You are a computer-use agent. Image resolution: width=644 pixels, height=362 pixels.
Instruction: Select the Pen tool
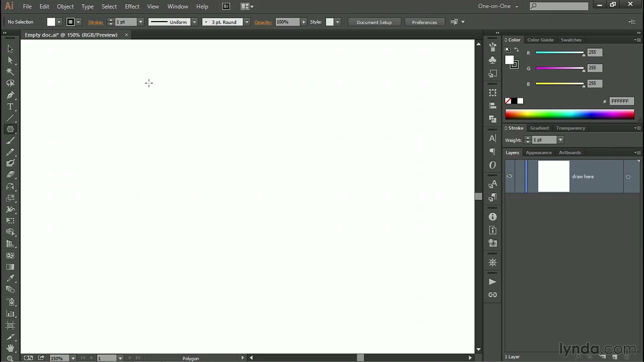coord(10,95)
